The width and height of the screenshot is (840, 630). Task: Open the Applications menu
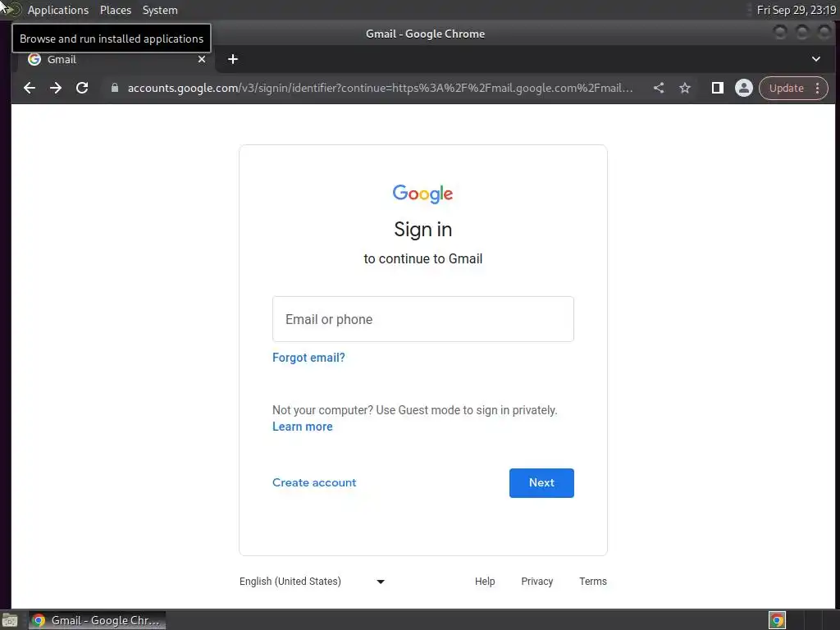[x=58, y=10]
